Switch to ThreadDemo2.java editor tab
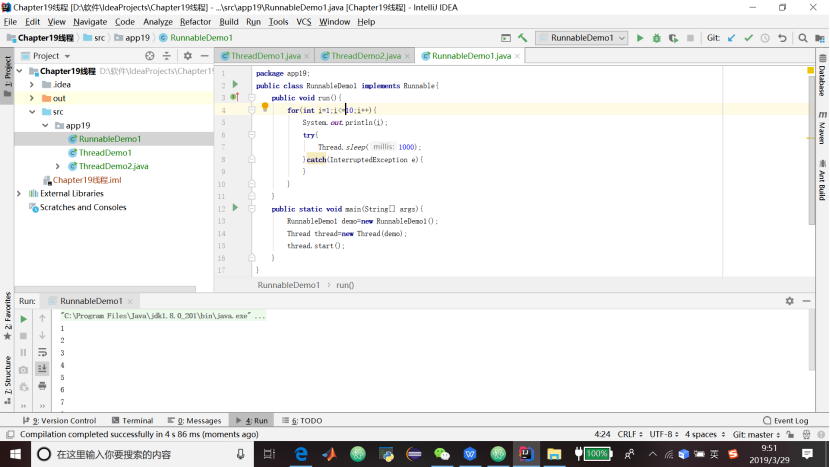Image resolution: width=830 pixels, height=467 pixels. [x=365, y=56]
